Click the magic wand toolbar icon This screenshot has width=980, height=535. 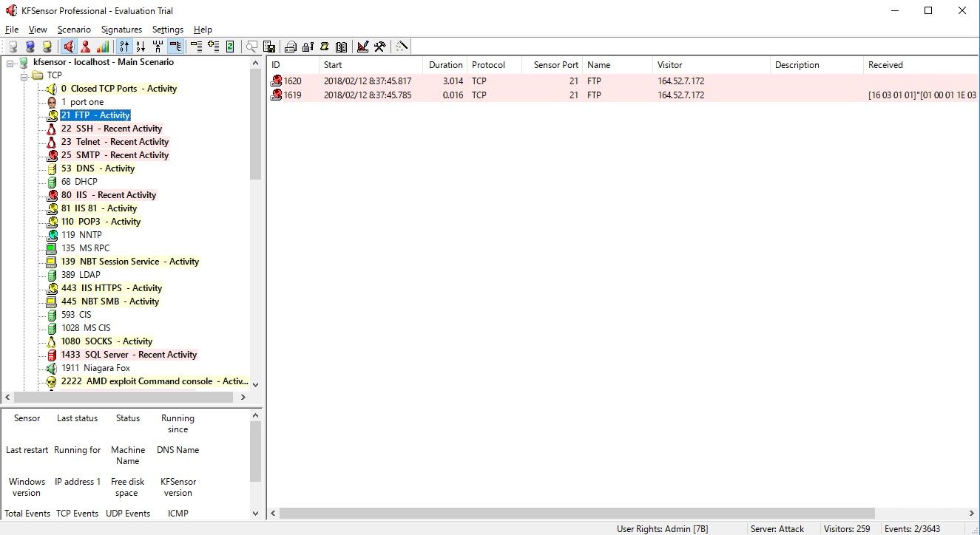[x=402, y=47]
